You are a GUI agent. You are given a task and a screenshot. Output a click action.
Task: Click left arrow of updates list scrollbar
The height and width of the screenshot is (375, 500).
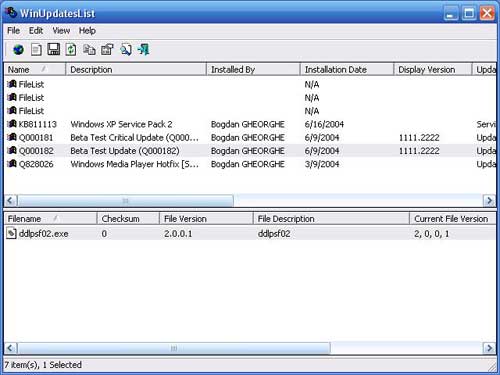pos(10,200)
